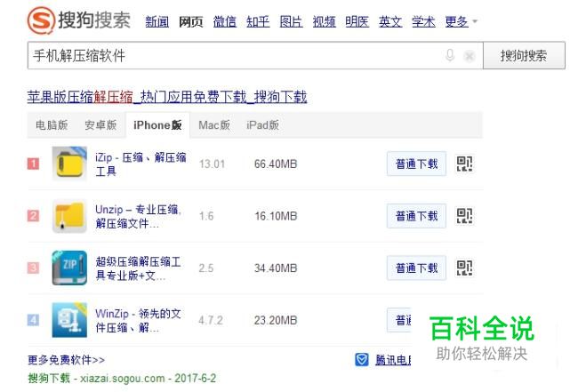Select the iPad版 tab
This screenshot has width=578, height=392.
(x=262, y=125)
